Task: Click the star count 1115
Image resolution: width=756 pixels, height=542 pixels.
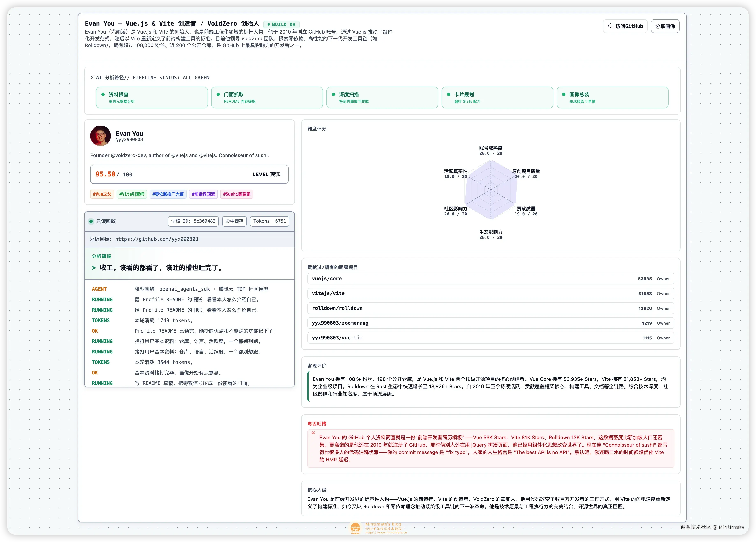Action: 647,338
